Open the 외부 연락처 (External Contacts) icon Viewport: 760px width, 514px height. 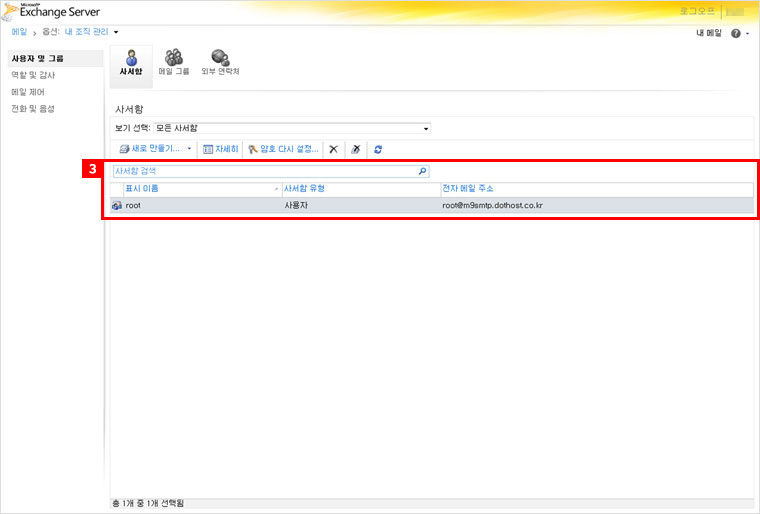click(x=219, y=63)
